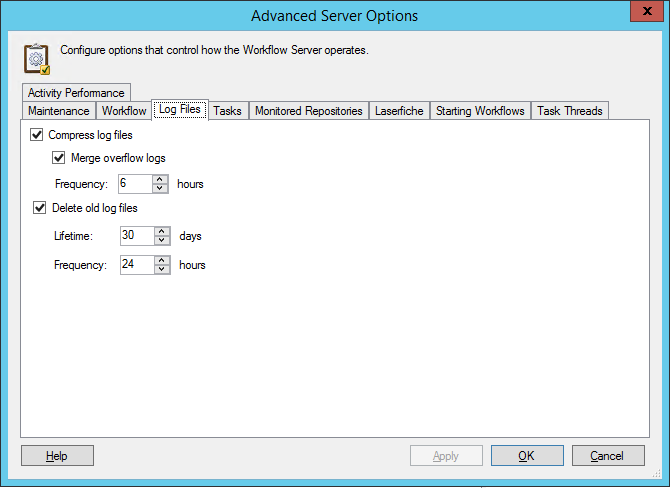Viewport: 671px width, 488px height.
Task: Click Lifetime field showing 30
Action: pyautogui.click(x=137, y=236)
